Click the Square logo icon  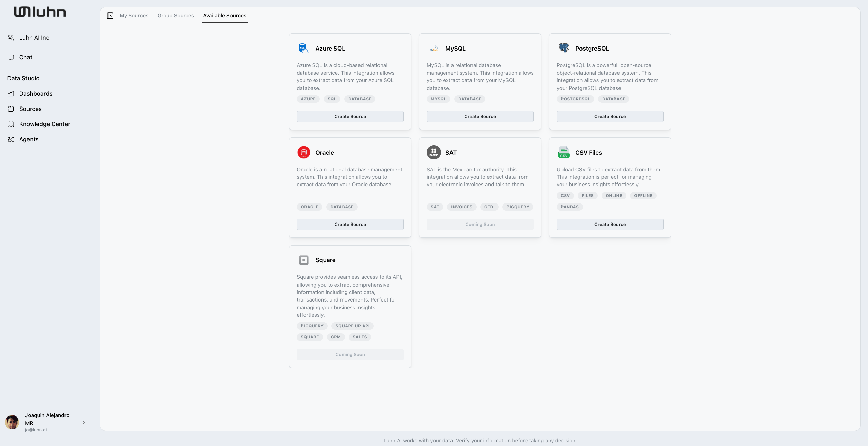pyautogui.click(x=303, y=260)
